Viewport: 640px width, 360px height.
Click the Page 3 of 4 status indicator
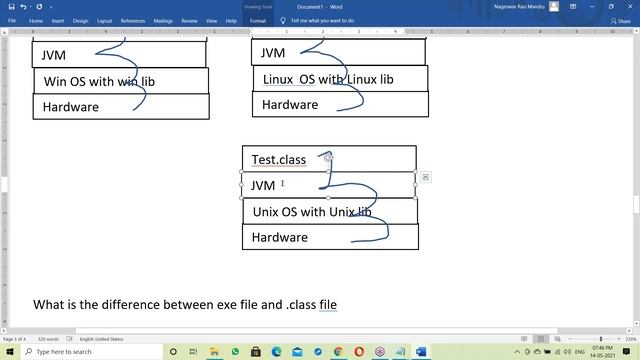(14, 339)
